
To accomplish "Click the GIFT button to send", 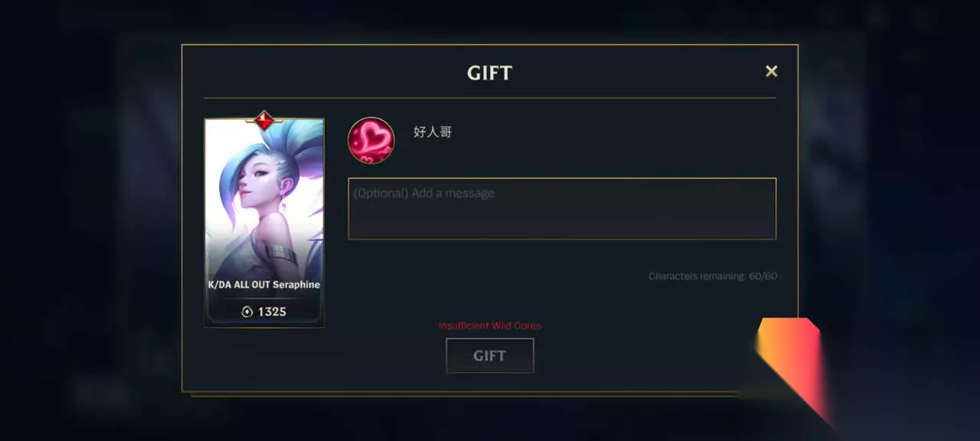I will (489, 355).
